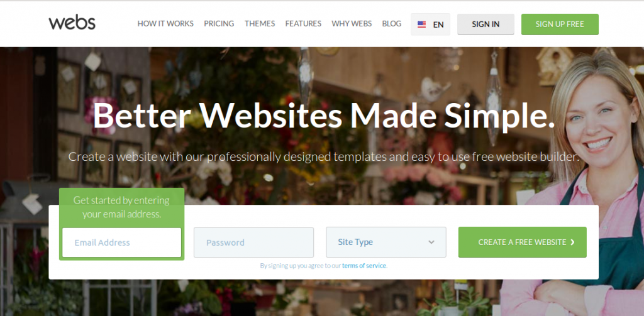
Task: Click the Sign In button
Action: 486,25
